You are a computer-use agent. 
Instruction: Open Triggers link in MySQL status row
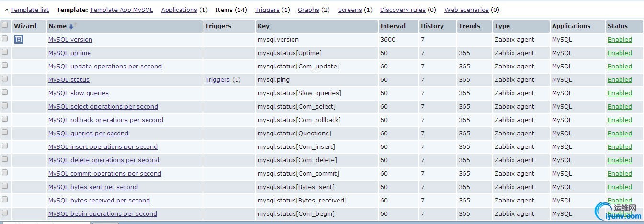coord(217,80)
